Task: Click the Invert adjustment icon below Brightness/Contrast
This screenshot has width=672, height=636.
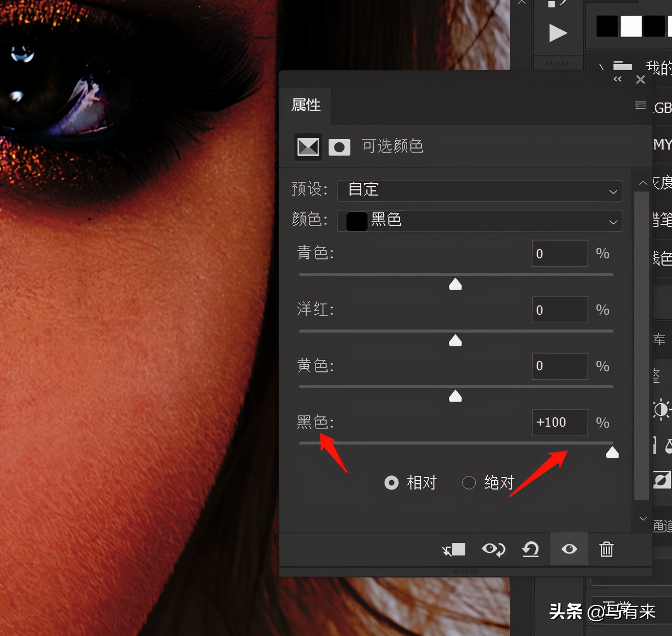Action: coord(662,480)
